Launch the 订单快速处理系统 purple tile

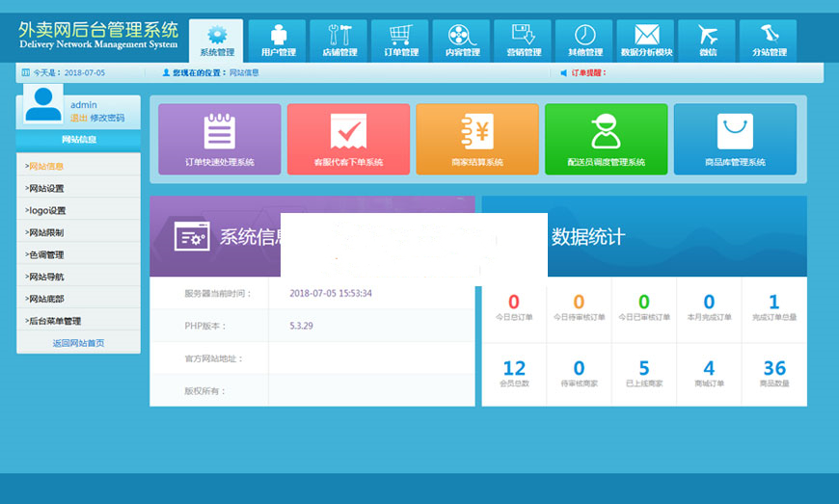click(x=220, y=140)
